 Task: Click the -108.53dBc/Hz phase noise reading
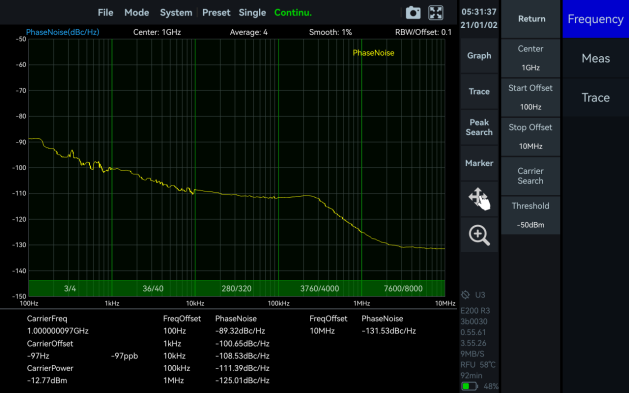[242, 356]
